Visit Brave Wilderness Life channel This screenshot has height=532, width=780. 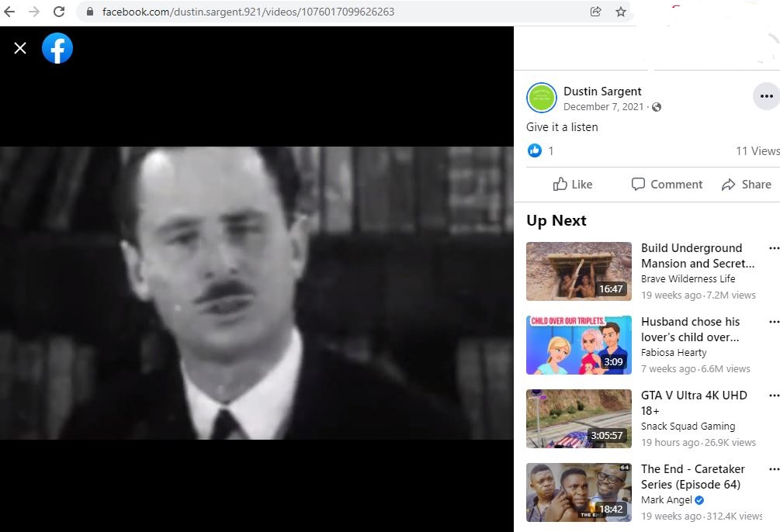tap(688, 279)
